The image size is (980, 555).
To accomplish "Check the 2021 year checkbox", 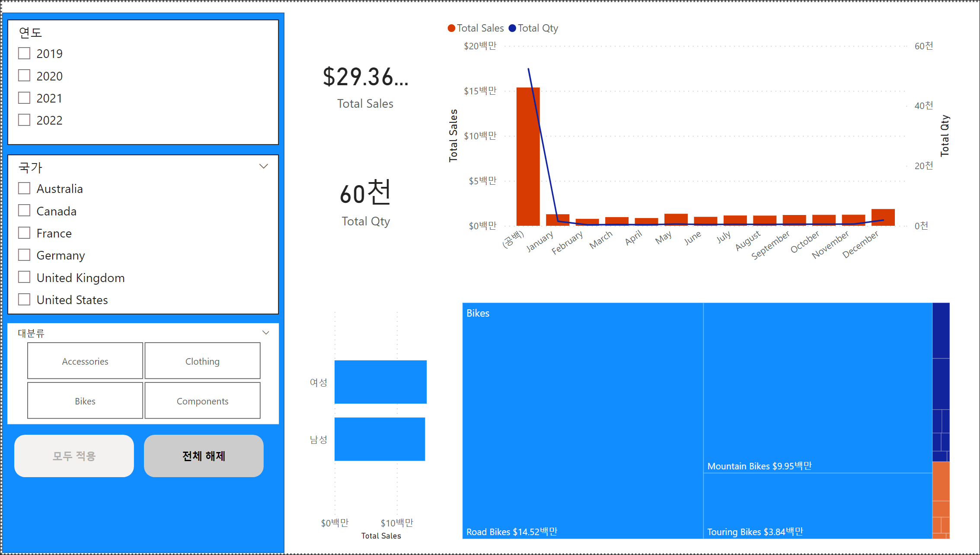I will (24, 98).
